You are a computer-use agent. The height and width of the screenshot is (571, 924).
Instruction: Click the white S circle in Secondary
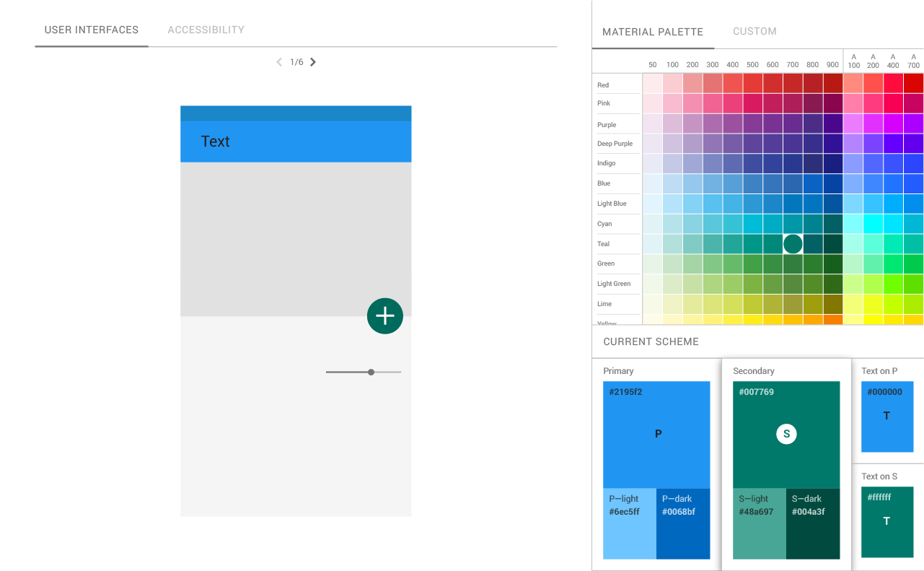click(x=786, y=434)
